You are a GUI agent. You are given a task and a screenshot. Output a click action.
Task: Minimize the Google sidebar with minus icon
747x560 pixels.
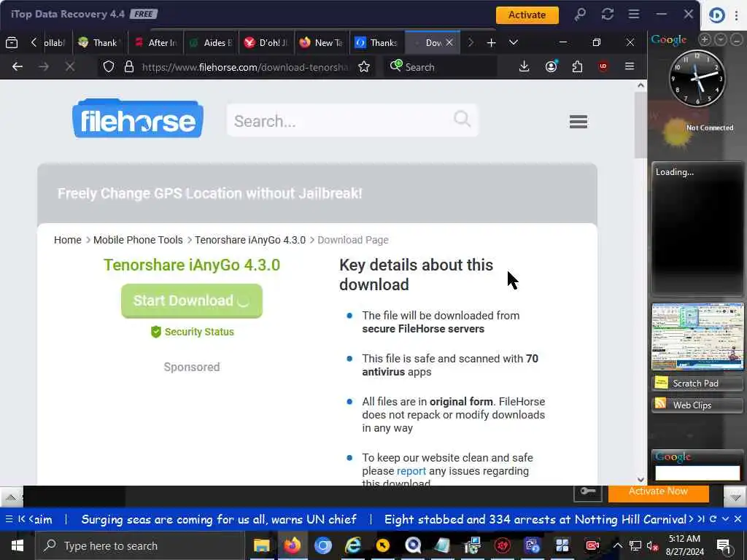(x=736, y=39)
